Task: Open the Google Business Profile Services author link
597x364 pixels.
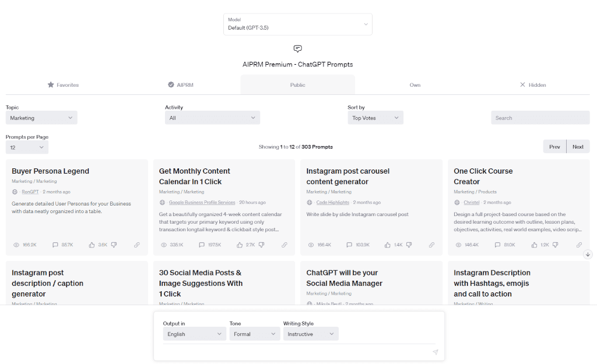Action: pos(202,203)
